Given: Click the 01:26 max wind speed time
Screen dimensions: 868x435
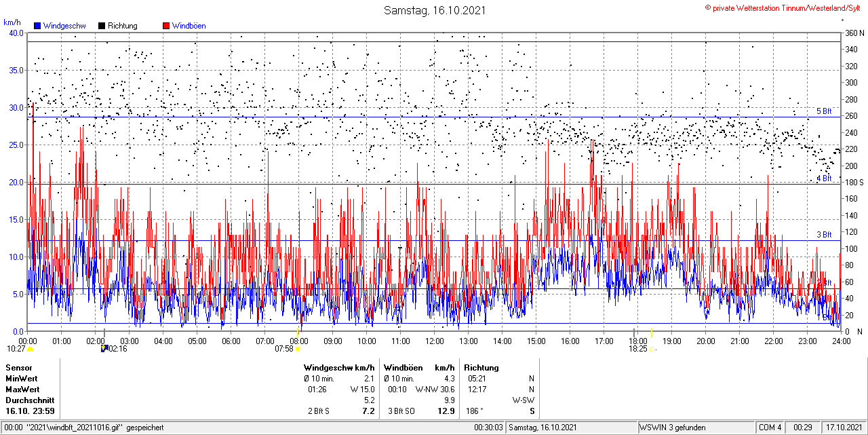Looking at the screenshot, I should [x=318, y=390].
